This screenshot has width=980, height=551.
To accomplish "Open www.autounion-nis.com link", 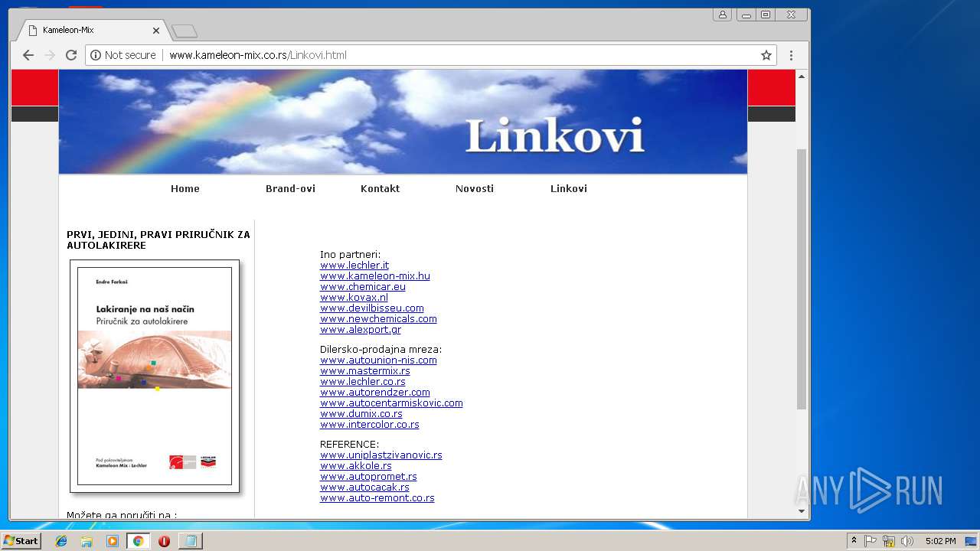I will 378,360.
